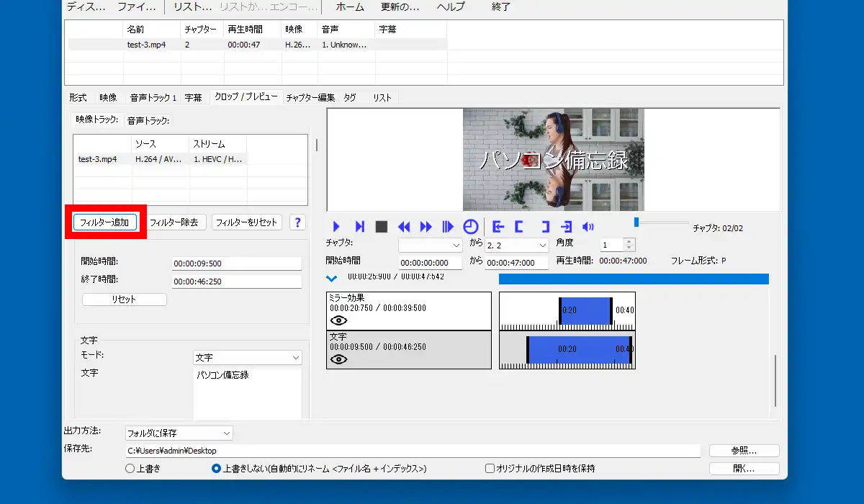Click the filter 開始時間 field 00:00:09:500

(x=237, y=264)
